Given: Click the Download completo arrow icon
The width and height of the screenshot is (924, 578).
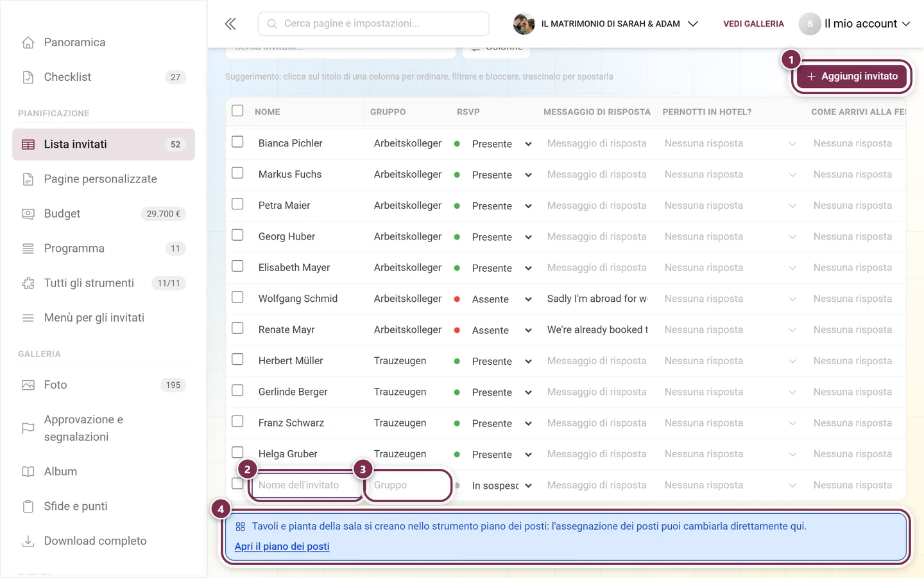Looking at the screenshot, I should pos(28,541).
